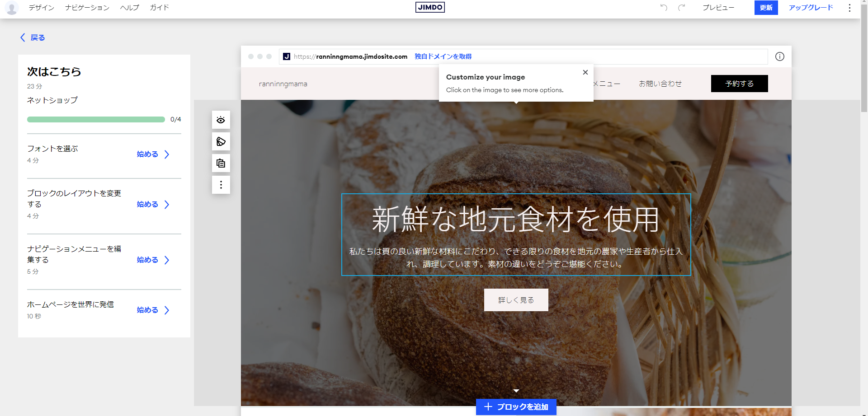The height and width of the screenshot is (416, 868).
Task: Click the duplicate block icon
Action: pyautogui.click(x=221, y=163)
